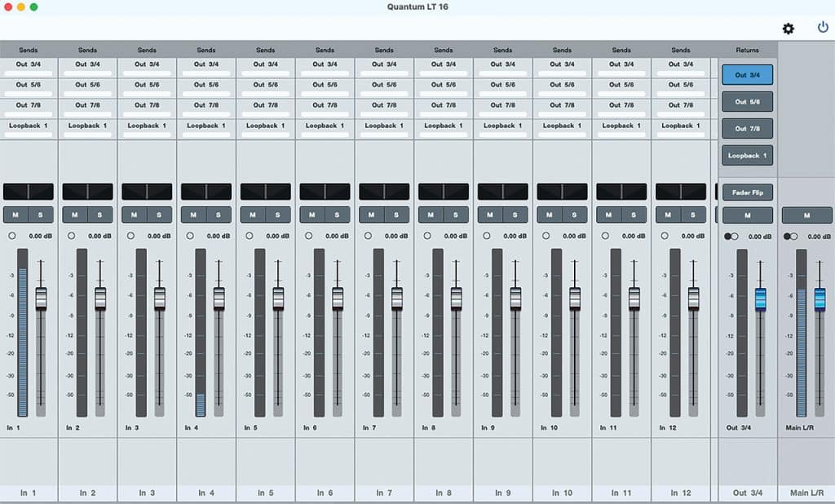This screenshot has width=835, height=504.
Task: Click the pan control of In 8
Action: [444, 192]
